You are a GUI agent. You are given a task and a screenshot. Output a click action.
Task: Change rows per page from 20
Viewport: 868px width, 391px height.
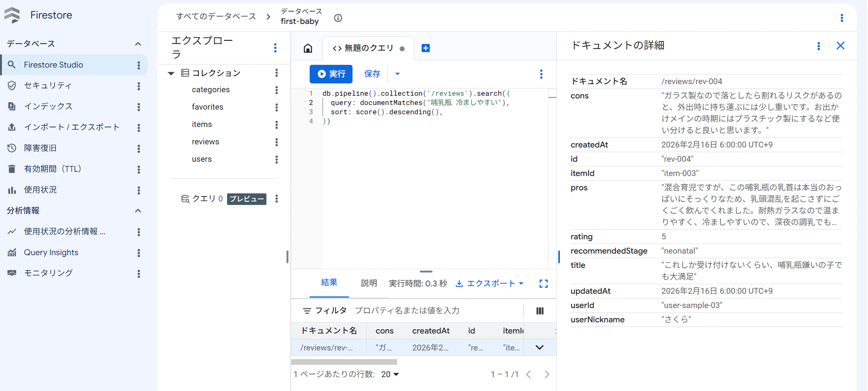(x=390, y=374)
